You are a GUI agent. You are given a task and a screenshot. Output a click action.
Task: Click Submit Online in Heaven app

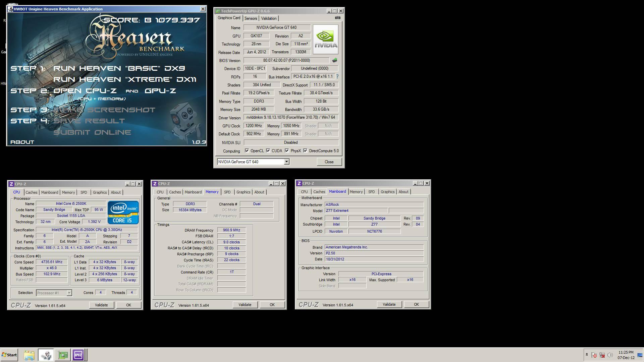(92, 132)
